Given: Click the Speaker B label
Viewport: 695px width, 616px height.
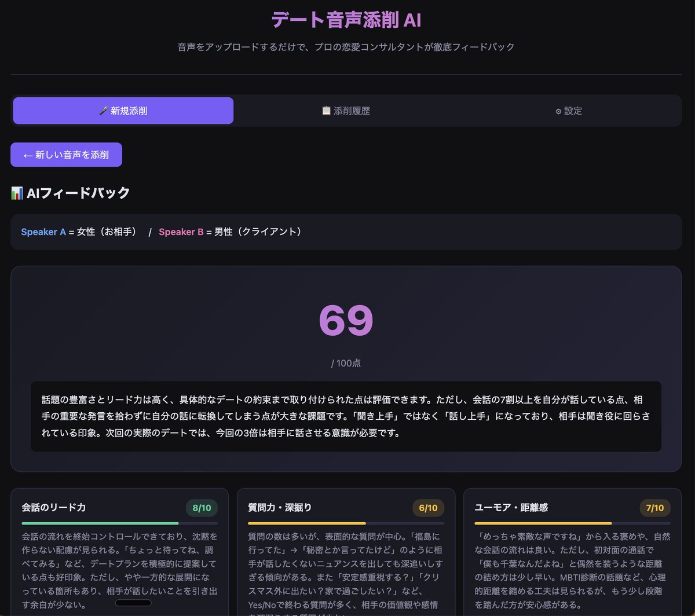Looking at the screenshot, I should click(181, 232).
